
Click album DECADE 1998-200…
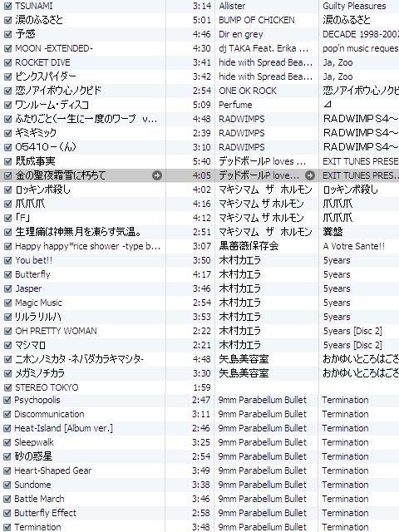point(361,34)
